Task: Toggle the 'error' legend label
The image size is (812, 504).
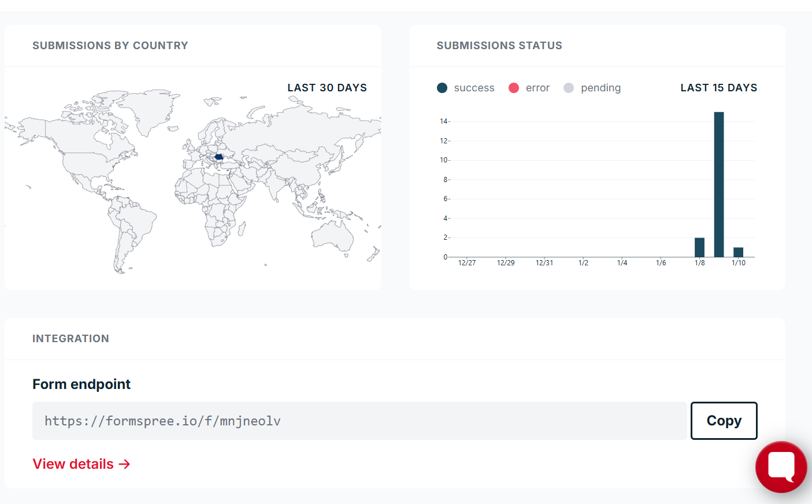Action: point(537,88)
